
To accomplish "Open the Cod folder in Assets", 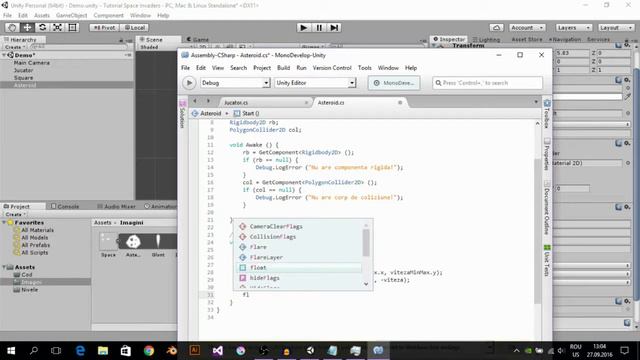I will [27, 275].
